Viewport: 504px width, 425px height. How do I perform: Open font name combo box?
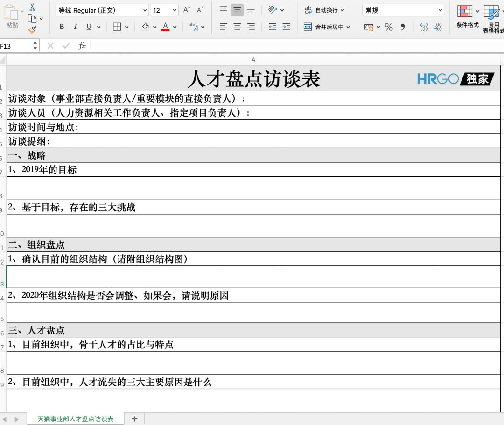[x=102, y=10]
